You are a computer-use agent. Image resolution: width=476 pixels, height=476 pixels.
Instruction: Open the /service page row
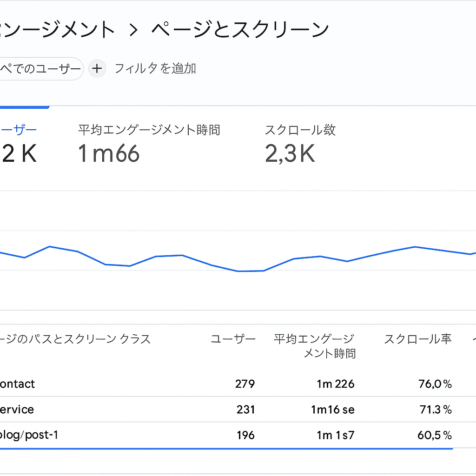[17, 410]
